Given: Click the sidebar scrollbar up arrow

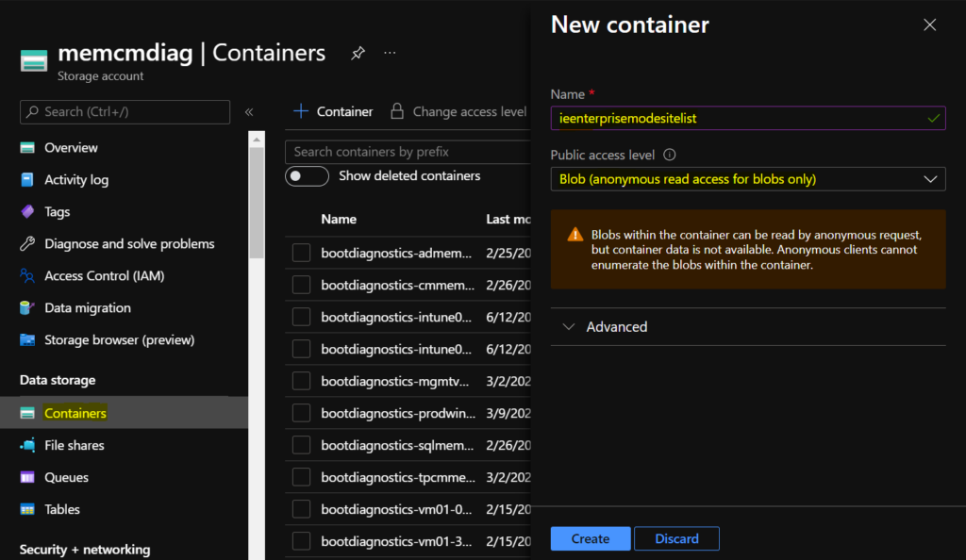Looking at the screenshot, I should [x=257, y=140].
